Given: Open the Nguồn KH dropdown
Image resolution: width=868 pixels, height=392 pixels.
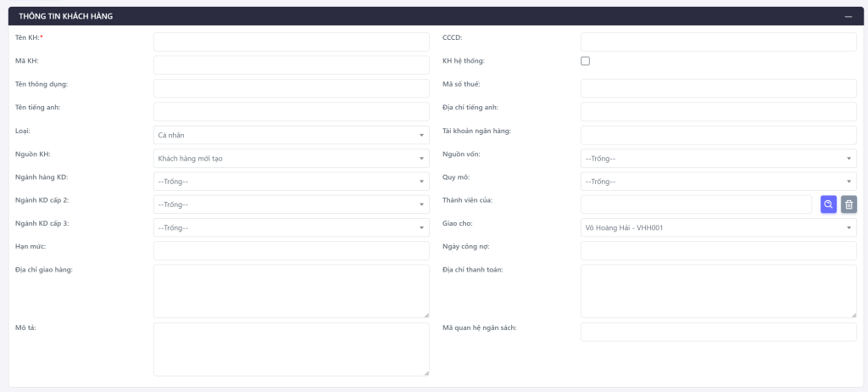Looking at the screenshot, I should (x=291, y=159).
